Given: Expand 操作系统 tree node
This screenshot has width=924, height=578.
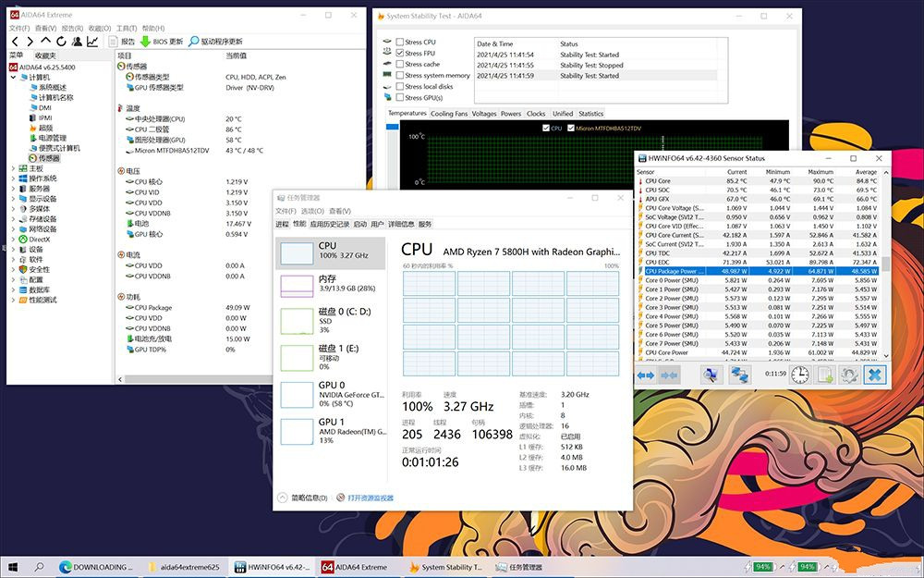Looking at the screenshot, I should pos(14,178).
